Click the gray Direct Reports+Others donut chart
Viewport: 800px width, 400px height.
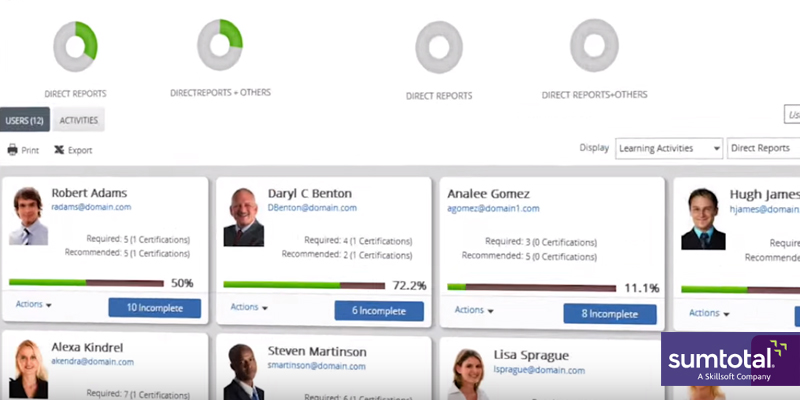594,45
